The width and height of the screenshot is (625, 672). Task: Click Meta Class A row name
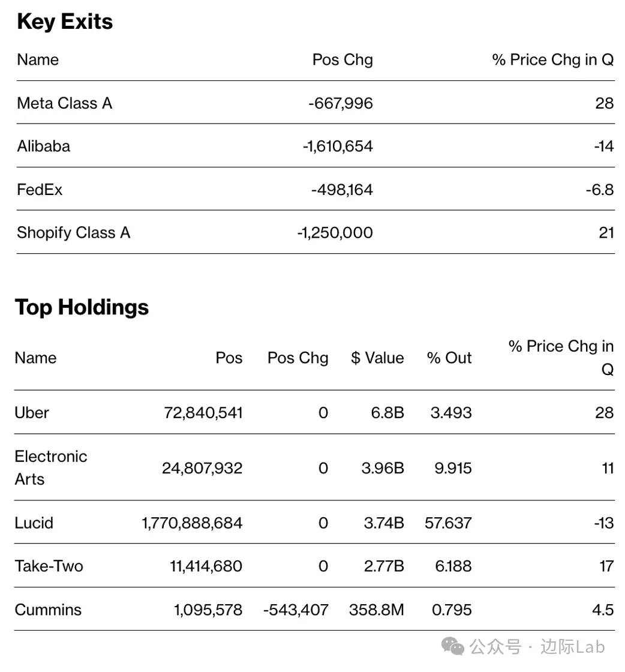64,103
